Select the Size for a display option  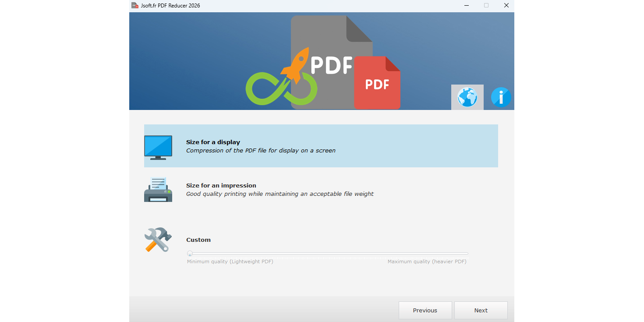(321, 146)
